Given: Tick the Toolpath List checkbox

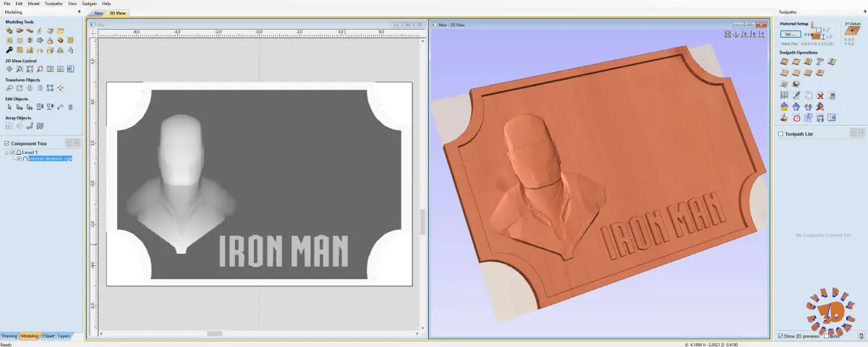Looking at the screenshot, I should coord(780,134).
